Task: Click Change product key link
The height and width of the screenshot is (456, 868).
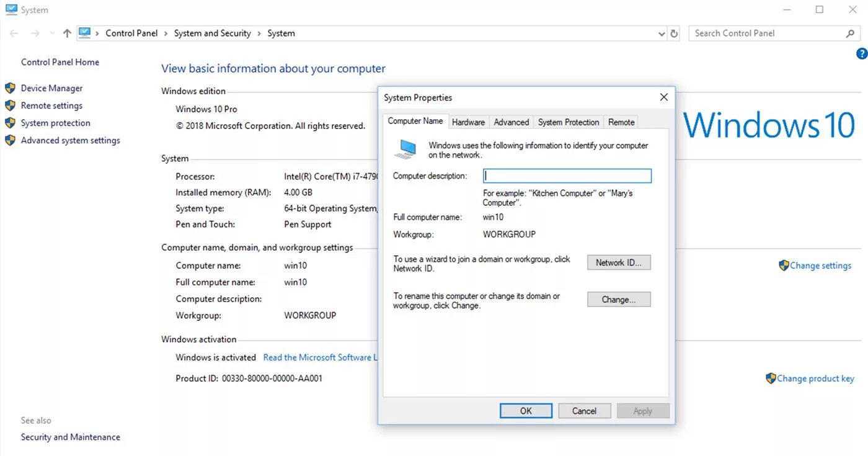Action: click(815, 378)
